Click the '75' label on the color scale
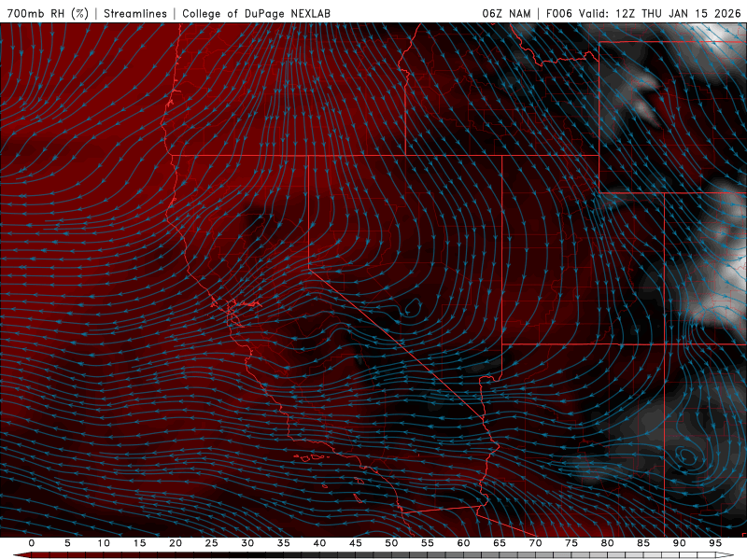747x560 pixels. [x=571, y=543]
